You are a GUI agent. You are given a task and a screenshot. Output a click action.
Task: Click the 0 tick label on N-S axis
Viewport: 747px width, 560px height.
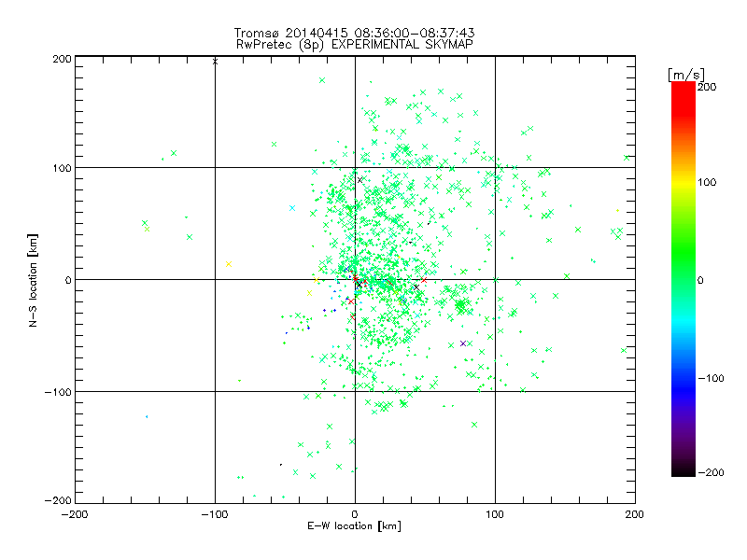(x=68, y=280)
